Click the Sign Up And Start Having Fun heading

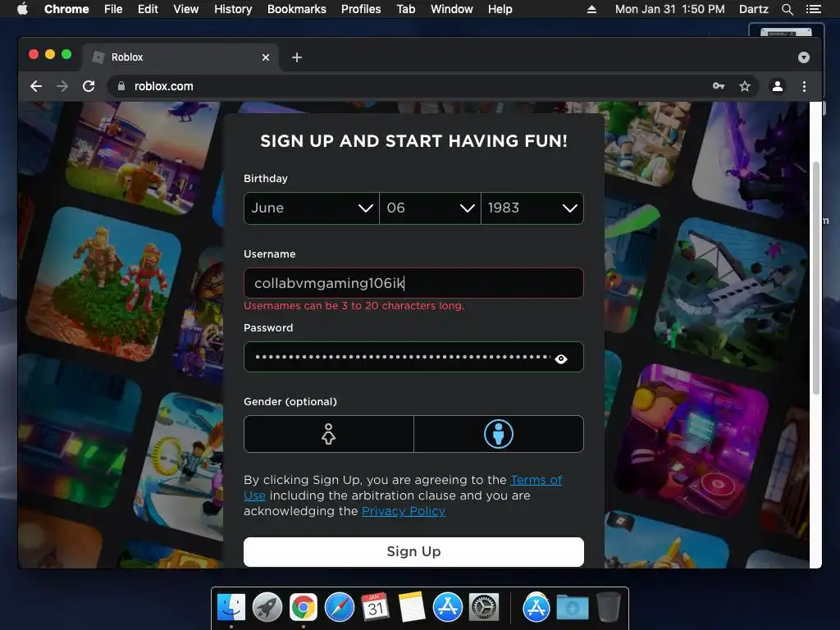[413, 141]
